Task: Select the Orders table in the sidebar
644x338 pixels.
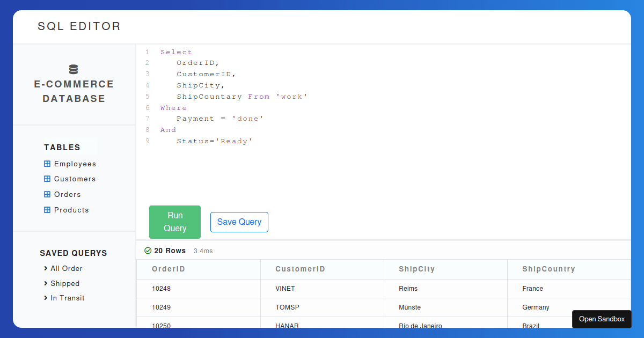Action: click(68, 194)
